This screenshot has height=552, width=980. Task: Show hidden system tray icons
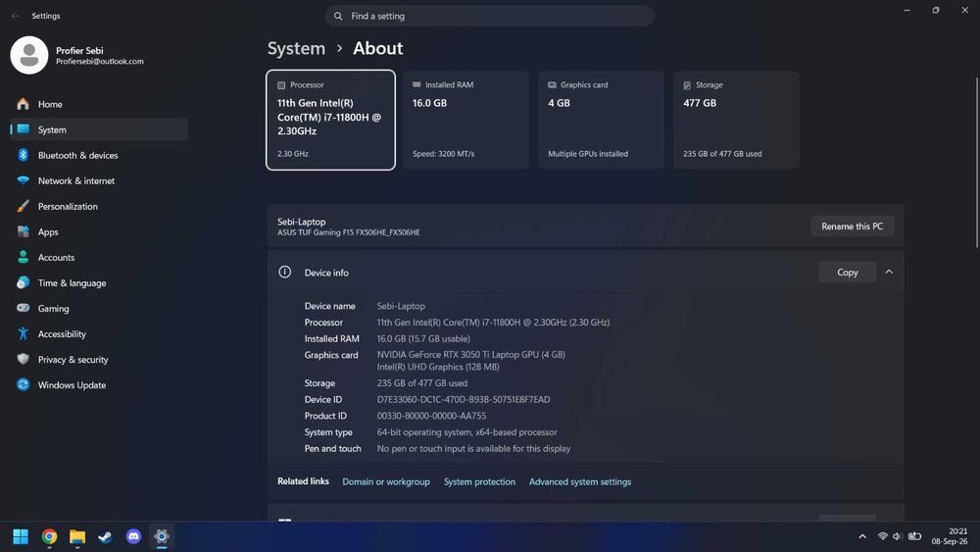point(862,536)
